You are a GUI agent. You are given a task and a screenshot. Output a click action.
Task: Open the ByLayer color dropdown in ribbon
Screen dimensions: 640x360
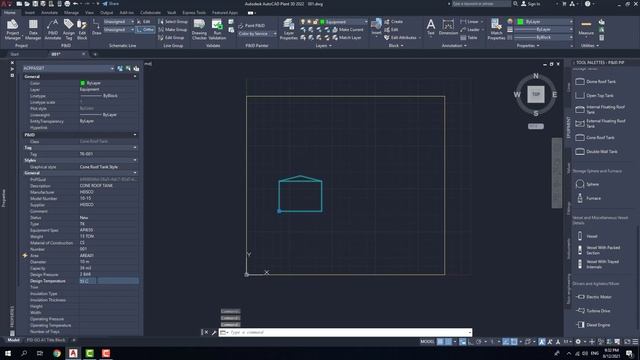pyautogui.click(x=545, y=22)
